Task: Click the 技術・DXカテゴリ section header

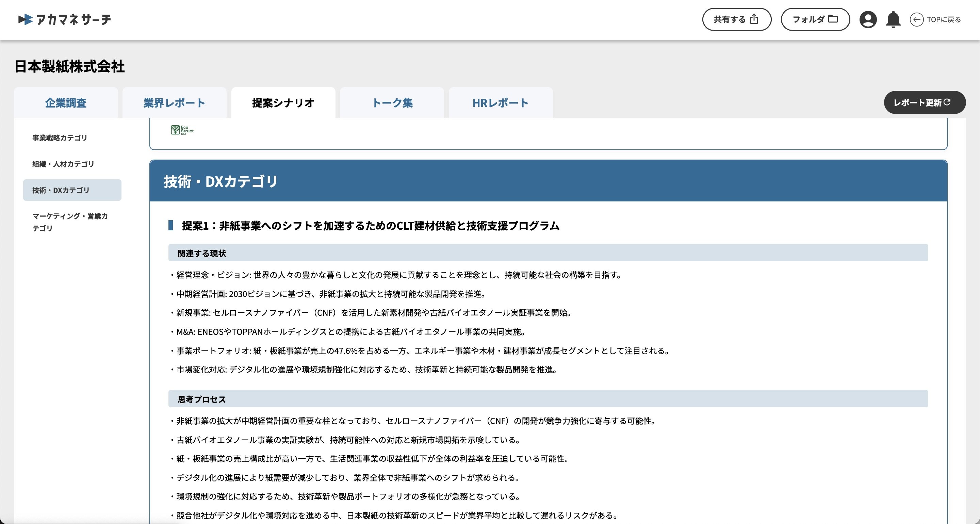Action: point(548,181)
